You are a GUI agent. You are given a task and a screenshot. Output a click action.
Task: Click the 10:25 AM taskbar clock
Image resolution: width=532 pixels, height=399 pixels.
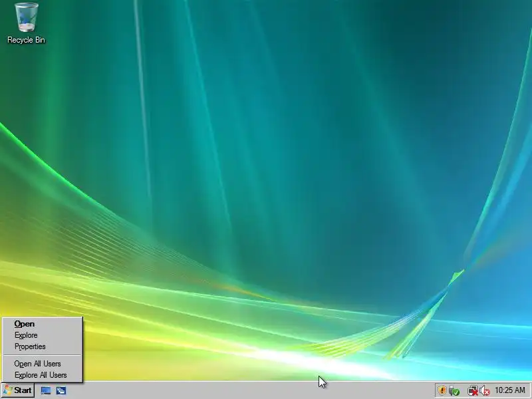pyautogui.click(x=510, y=390)
